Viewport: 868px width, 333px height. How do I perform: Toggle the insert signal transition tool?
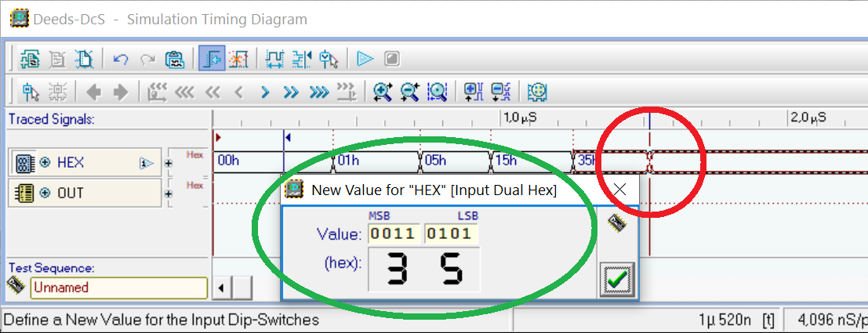pyautogui.click(x=212, y=58)
